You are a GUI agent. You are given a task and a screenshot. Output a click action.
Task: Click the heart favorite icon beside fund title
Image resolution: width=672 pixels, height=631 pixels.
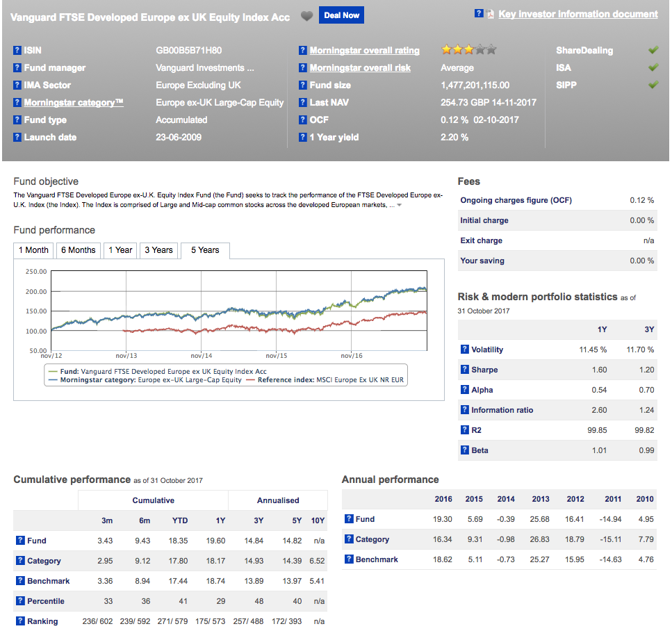(x=306, y=16)
